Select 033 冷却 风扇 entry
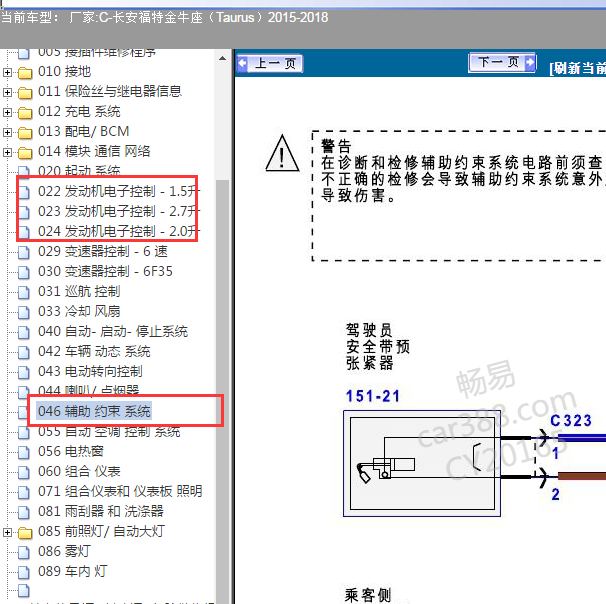The image size is (606, 604). tap(79, 312)
